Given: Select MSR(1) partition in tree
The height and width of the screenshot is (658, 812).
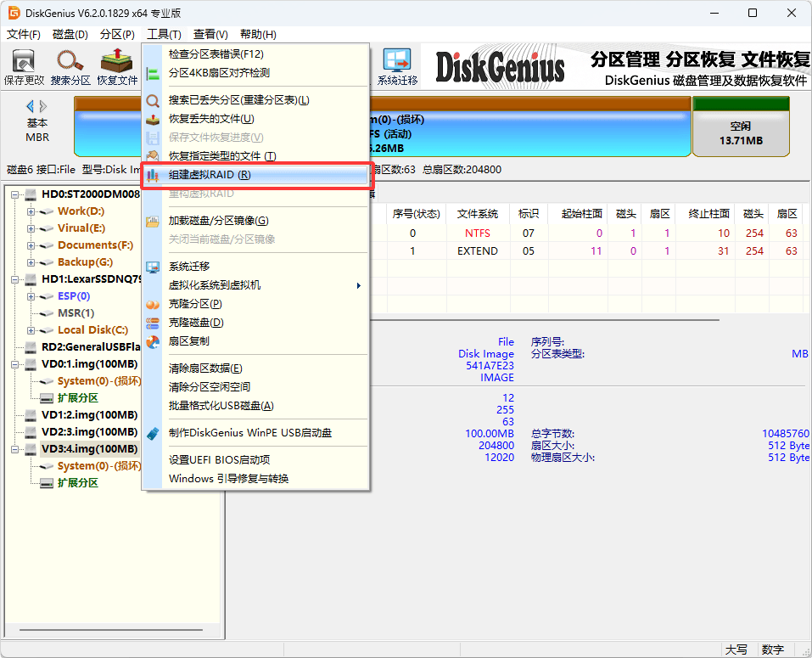Looking at the screenshot, I should pos(76,313).
